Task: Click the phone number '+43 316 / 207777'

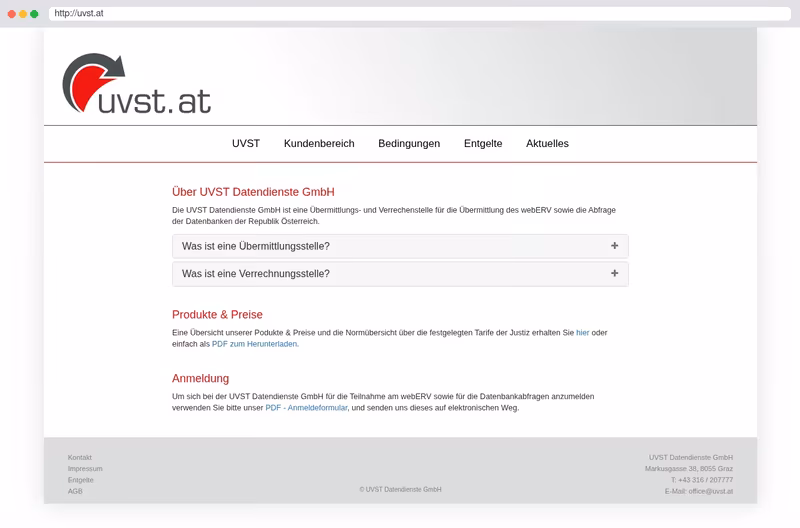Action: point(706,480)
